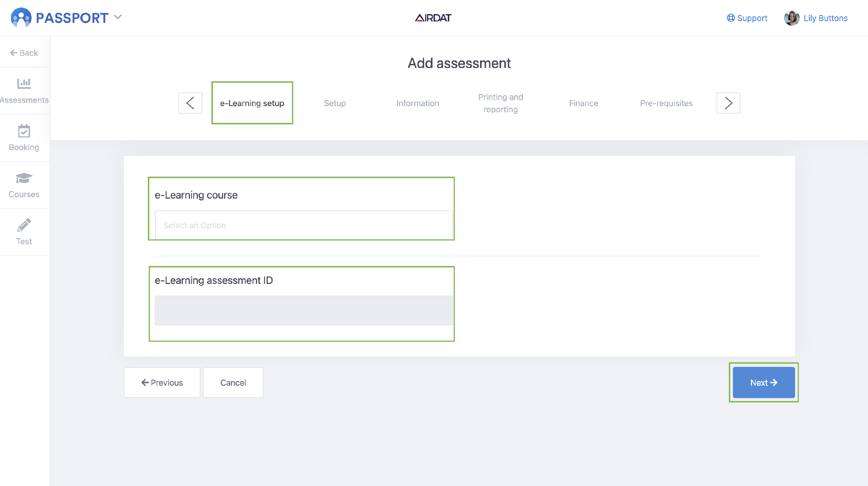This screenshot has height=486, width=868.
Task: Click the Cancel button
Action: (x=233, y=382)
